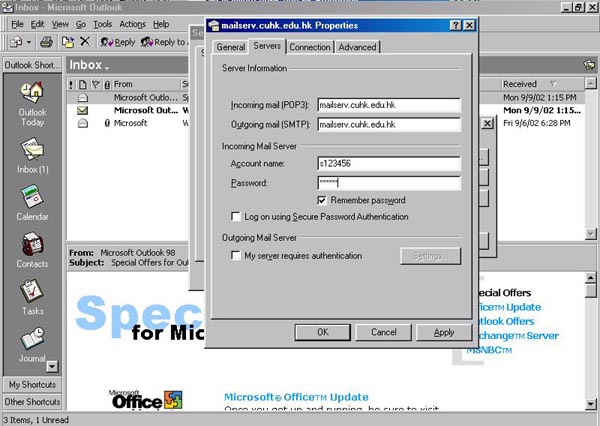Click the Outlook bar scroll down arrow

(52, 367)
